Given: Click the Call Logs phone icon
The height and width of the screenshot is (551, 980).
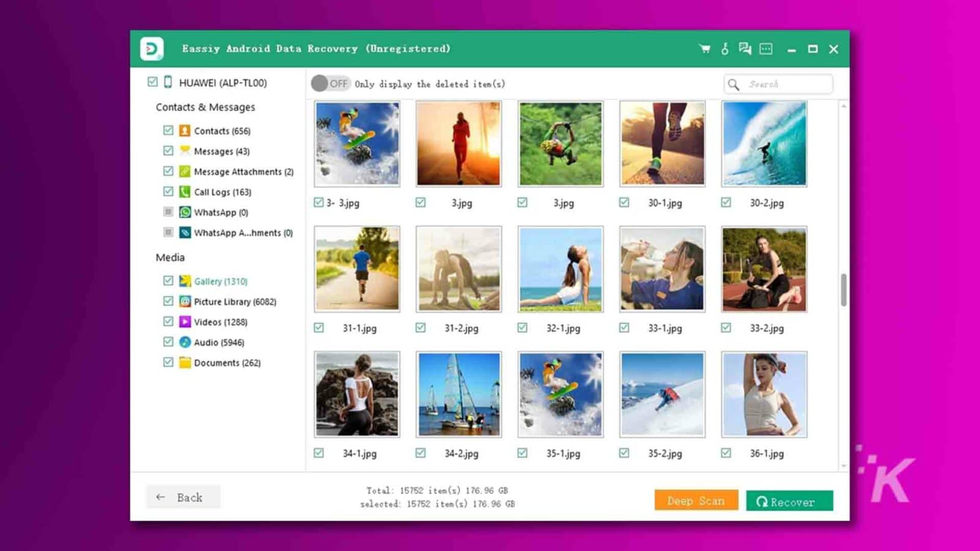Looking at the screenshot, I should 185,192.
